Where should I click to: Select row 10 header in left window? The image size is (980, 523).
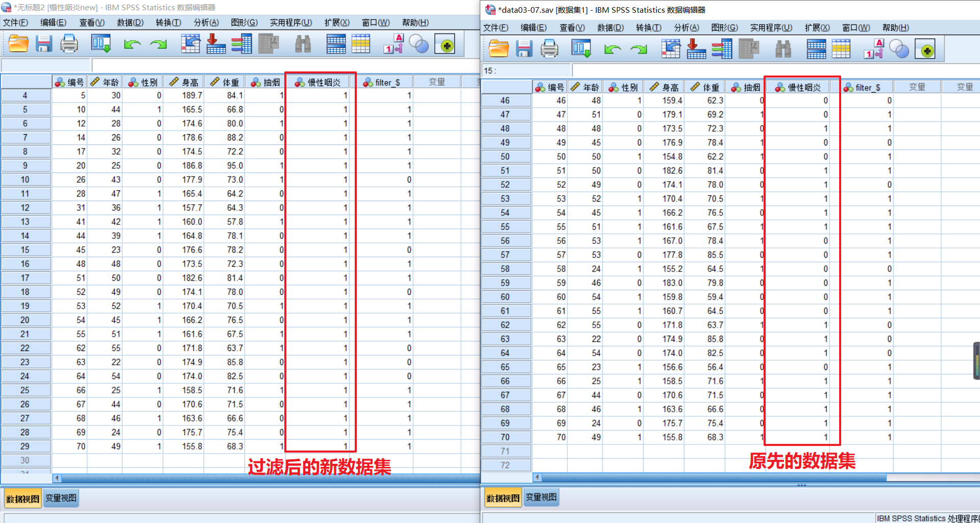[26, 180]
